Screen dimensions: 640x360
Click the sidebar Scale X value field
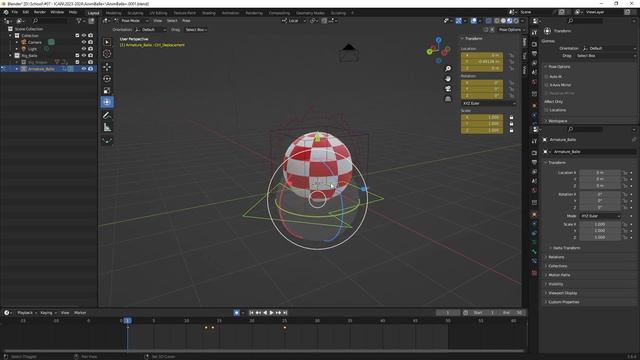point(482,118)
